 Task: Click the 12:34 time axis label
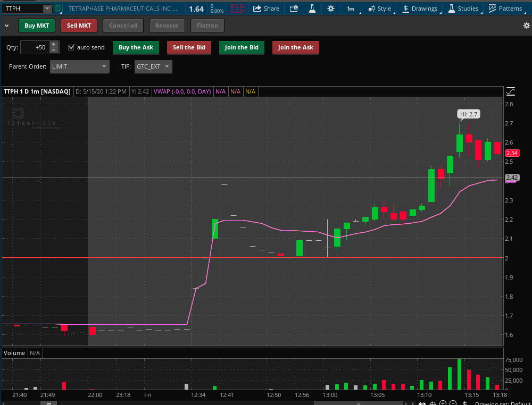(198, 395)
